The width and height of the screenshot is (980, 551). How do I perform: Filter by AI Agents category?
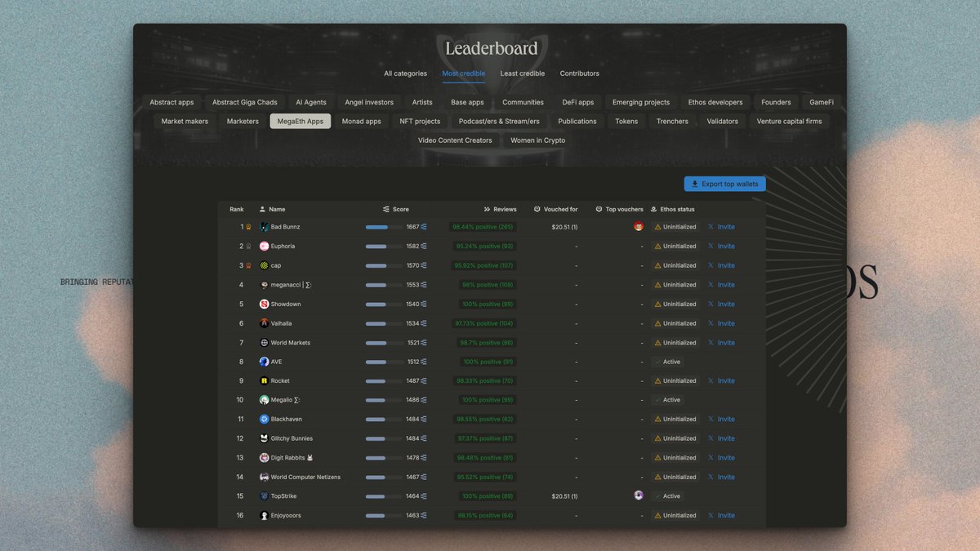click(311, 102)
